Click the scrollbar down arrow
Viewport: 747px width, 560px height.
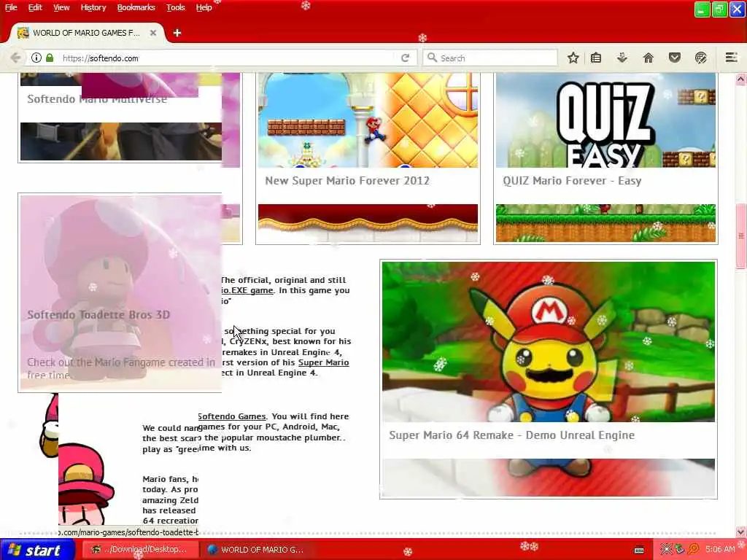tap(740, 532)
